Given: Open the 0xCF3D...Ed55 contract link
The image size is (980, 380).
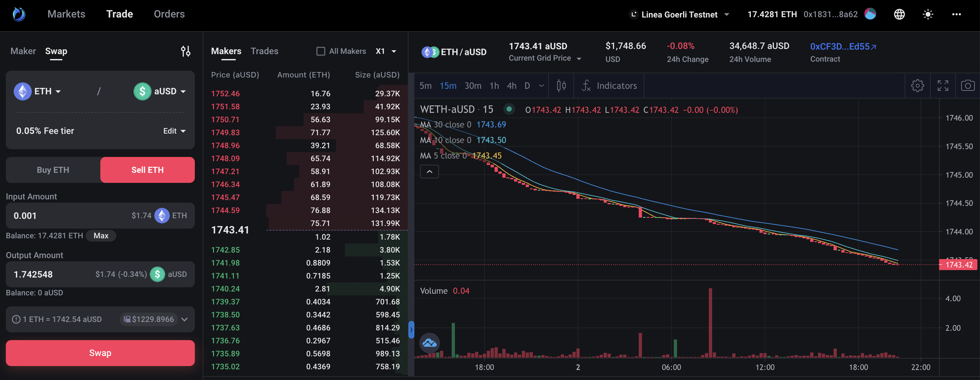Looking at the screenshot, I should click(x=843, y=47).
